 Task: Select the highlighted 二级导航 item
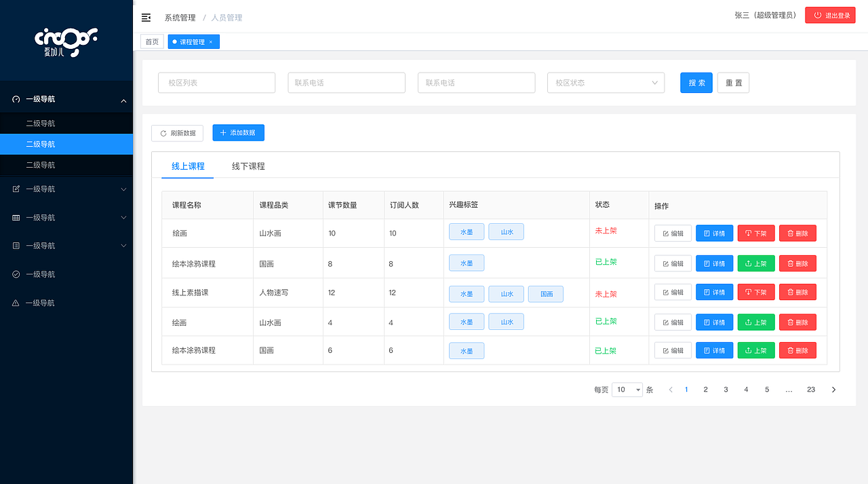pyautogui.click(x=66, y=144)
